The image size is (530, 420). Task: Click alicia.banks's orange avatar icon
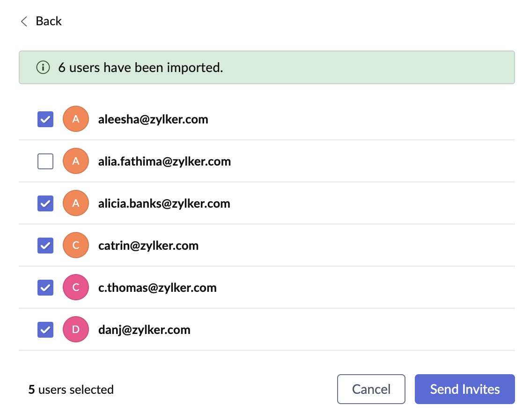[76, 203]
